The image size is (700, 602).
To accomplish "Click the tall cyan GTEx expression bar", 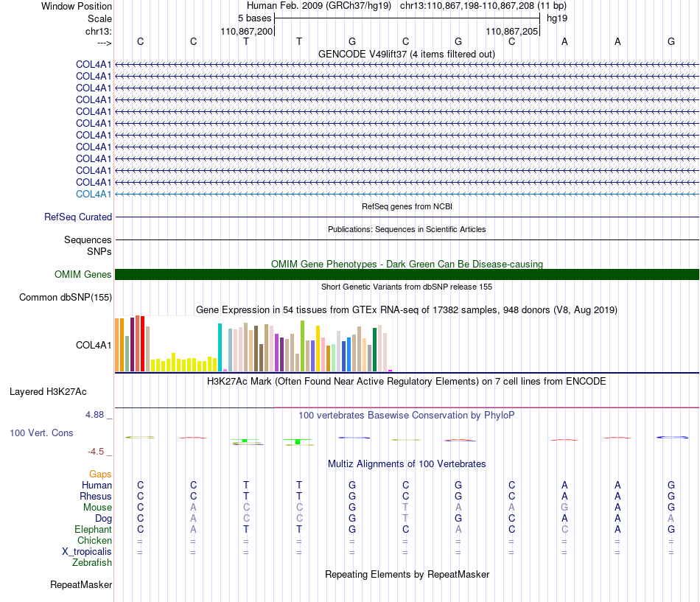I will 220,348.
